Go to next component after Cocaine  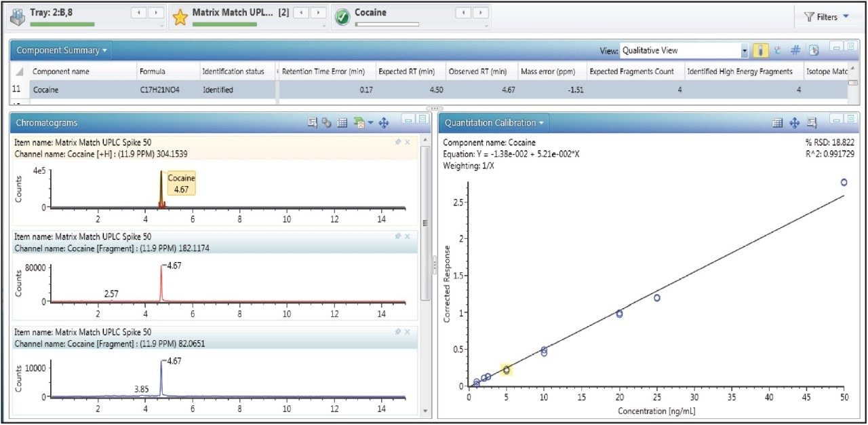tap(480, 13)
